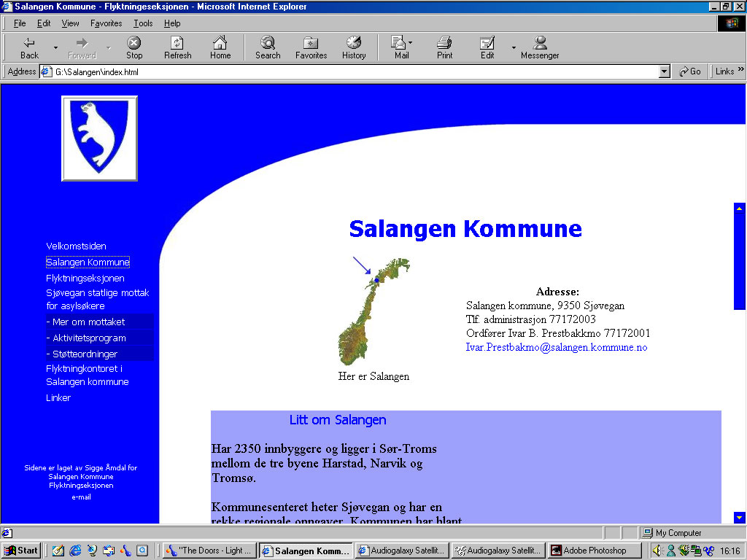Launch Messenger from toolbar
Screen dimensions: 747x560
click(540, 43)
